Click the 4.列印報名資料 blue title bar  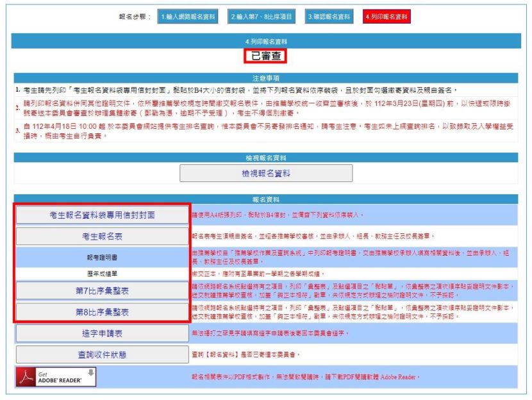(266, 42)
